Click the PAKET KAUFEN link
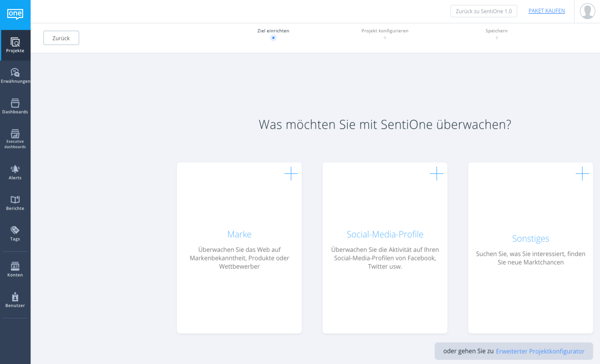 (546, 11)
